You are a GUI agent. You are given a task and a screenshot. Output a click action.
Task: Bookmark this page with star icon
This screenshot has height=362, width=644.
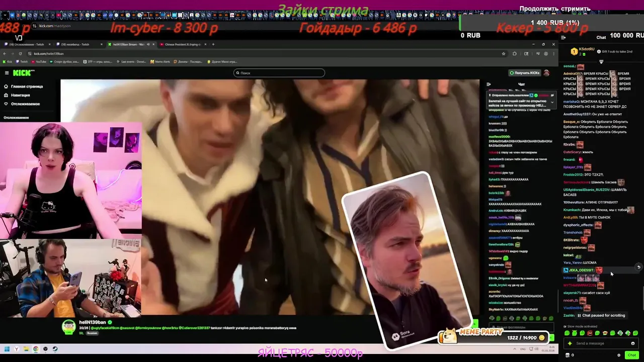504,54
